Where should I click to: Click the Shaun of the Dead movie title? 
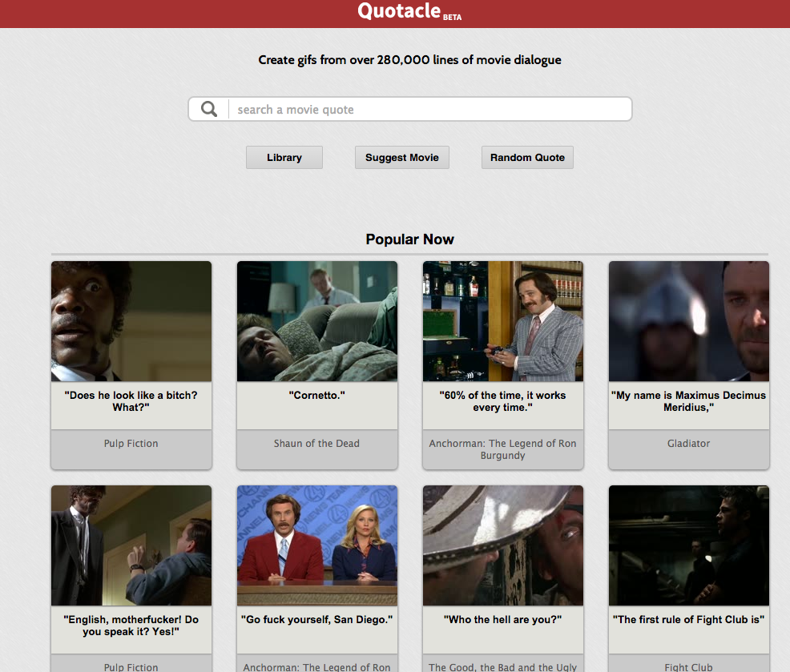[x=317, y=444]
